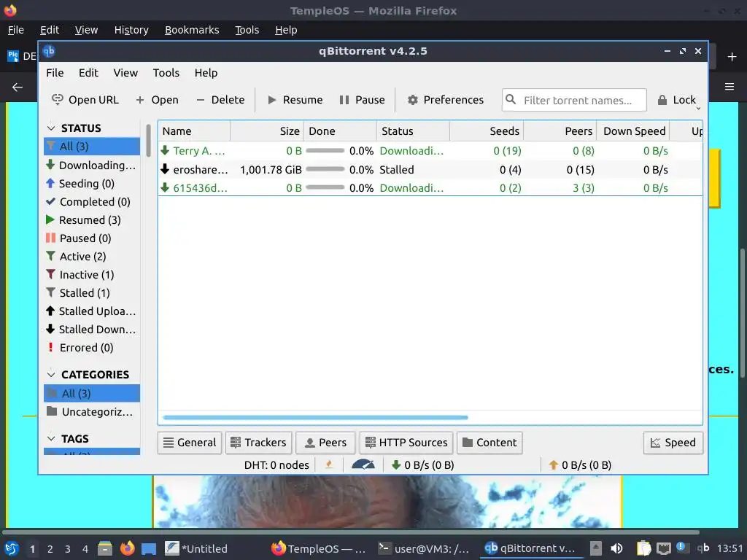
Task: Collapse the STATUS section
Action: pyautogui.click(x=51, y=128)
